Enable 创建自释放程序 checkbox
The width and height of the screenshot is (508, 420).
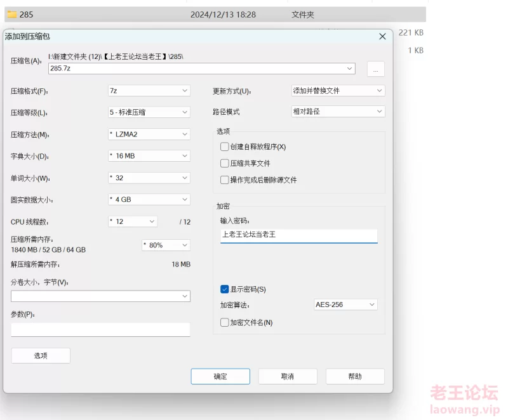(225, 147)
